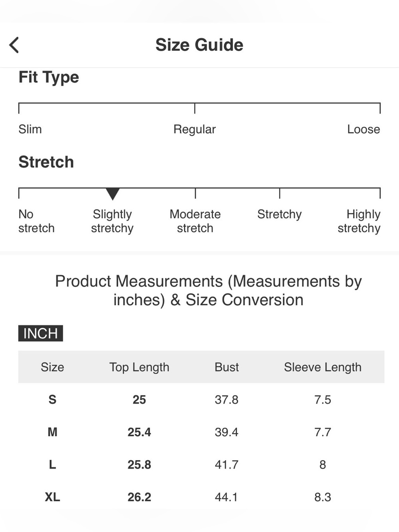Select the size L row label

[x=52, y=465]
